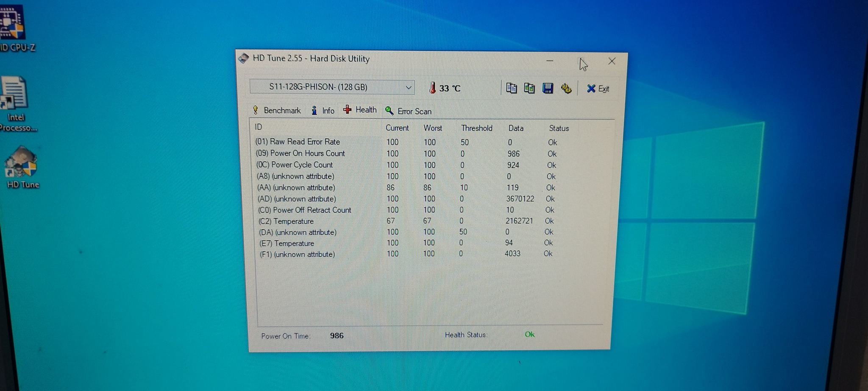Open the HD Tune options icon
Viewport: 868px width, 391px height.
coord(566,88)
